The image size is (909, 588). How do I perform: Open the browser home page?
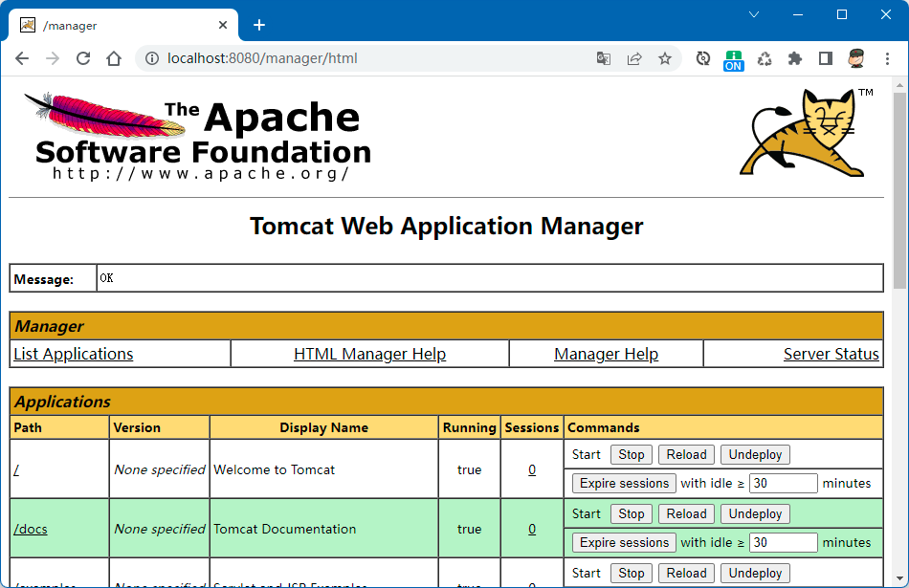point(114,58)
